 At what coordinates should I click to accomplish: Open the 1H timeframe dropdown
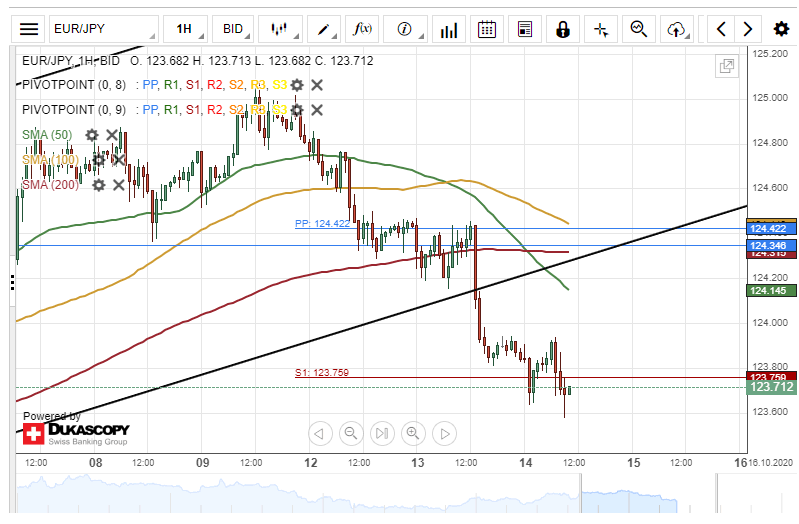tap(189, 29)
